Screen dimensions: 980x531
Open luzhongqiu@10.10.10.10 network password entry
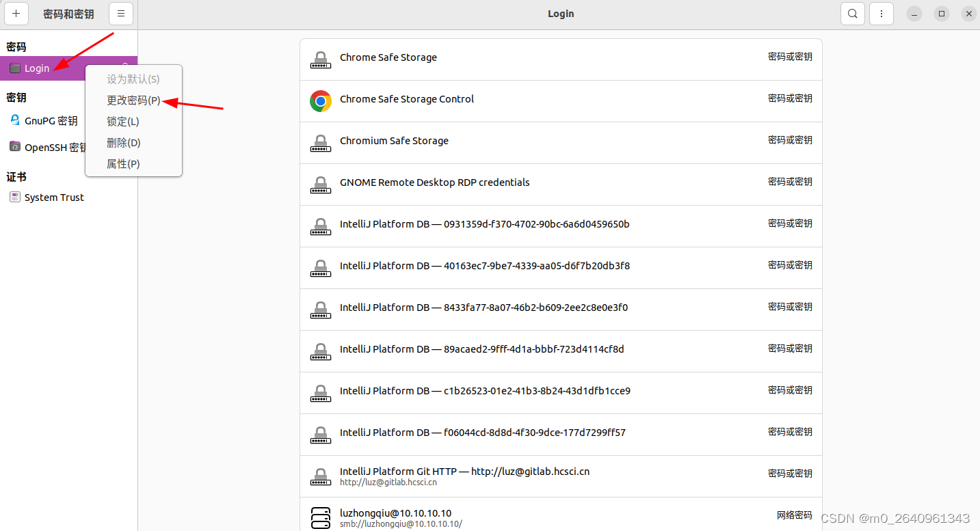point(561,515)
